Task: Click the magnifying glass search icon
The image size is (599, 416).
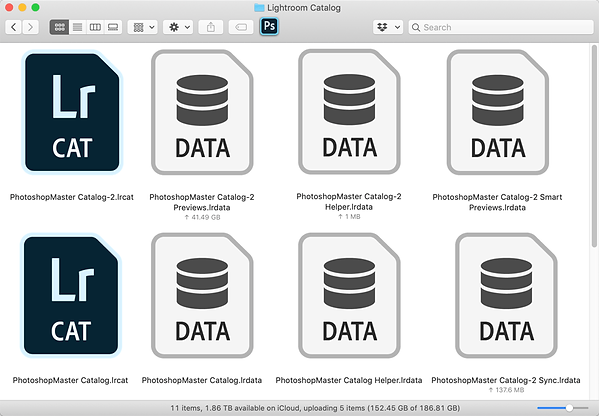Action: 416,28
